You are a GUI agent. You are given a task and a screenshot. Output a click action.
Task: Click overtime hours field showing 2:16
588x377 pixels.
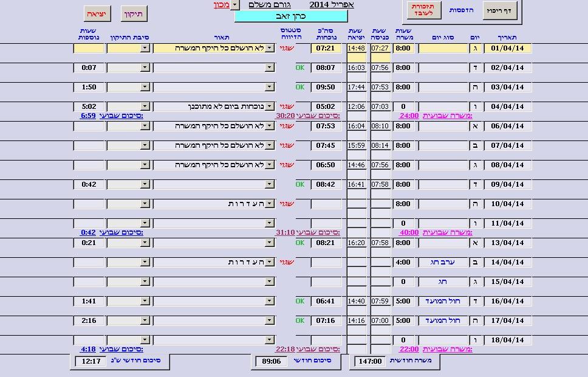pos(89,320)
